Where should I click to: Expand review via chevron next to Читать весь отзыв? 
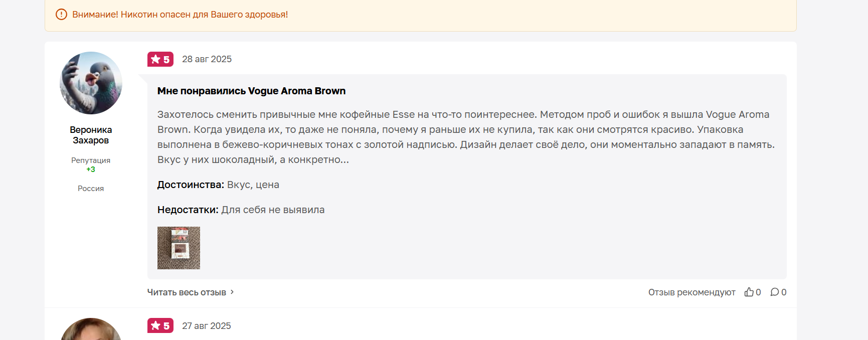pos(232,292)
